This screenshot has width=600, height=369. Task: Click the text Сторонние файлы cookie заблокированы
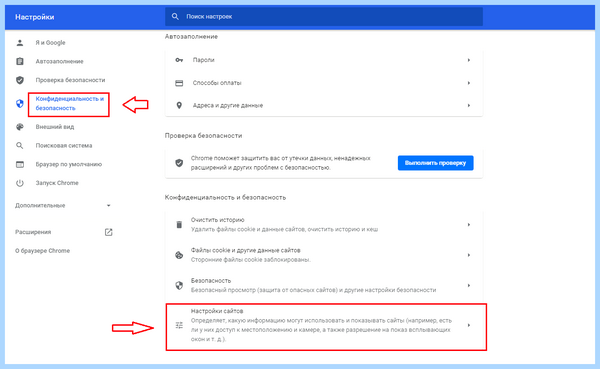coord(251,260)
